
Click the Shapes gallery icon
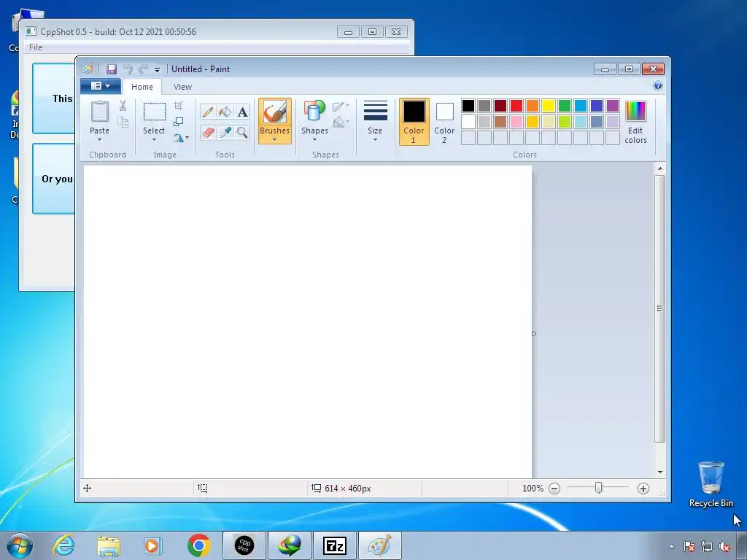[314, 112]
